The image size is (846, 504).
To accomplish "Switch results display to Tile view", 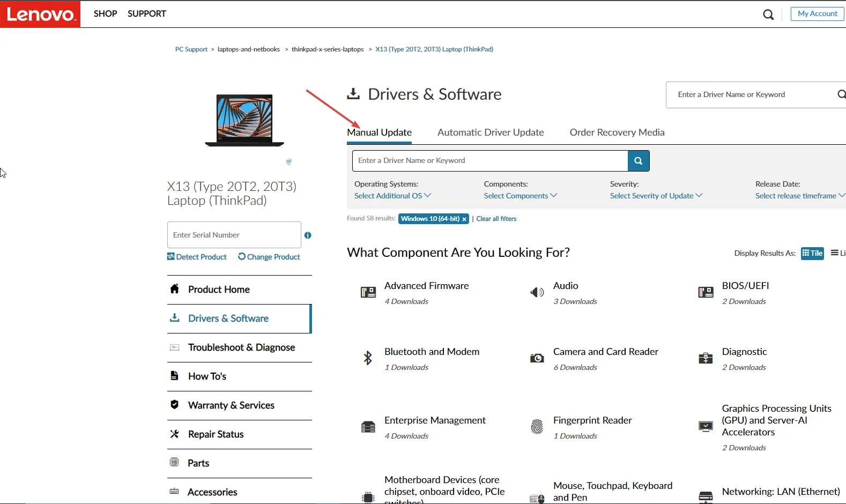I will tap(812, 253).
